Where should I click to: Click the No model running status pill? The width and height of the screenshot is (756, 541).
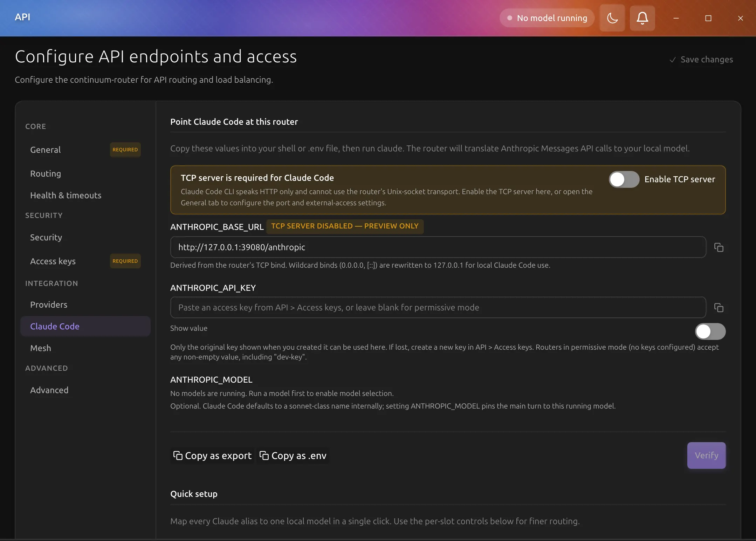pyautogui.click(x=547, y=18)
